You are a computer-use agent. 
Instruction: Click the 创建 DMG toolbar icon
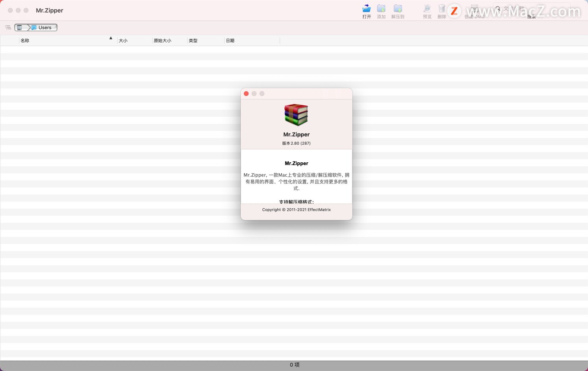click(x=474, y=9)
